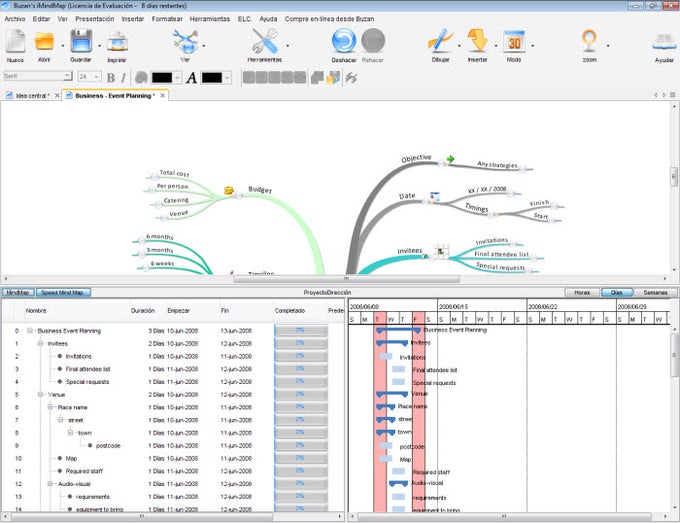Click the MindMap view button
The image size is (680, 523).
pyautogui.click(x=18, y=293)
